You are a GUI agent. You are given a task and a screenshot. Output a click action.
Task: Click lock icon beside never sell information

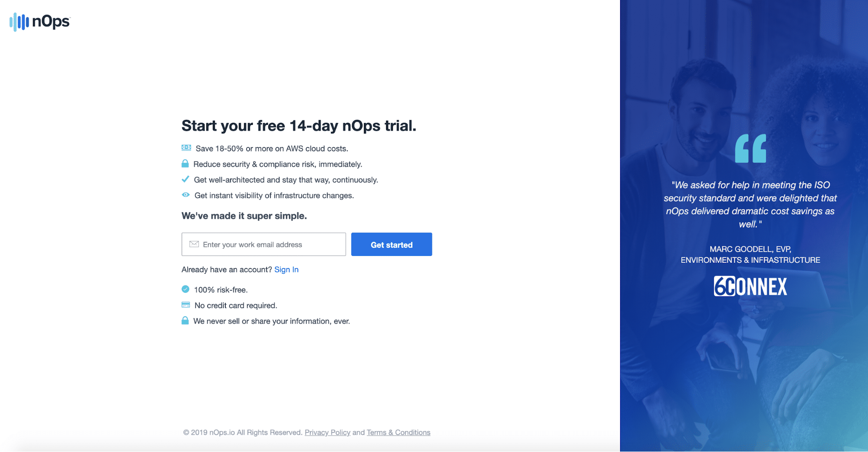tap(185, 321)
